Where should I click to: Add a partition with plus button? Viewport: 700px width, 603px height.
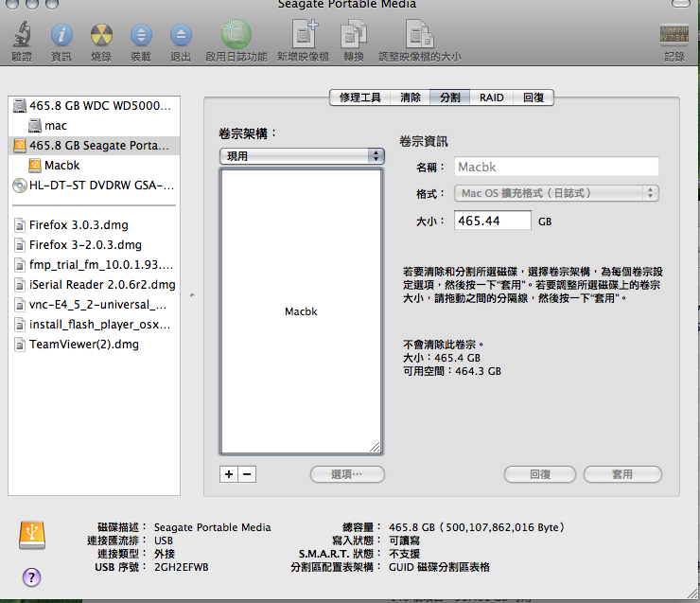[x=229, y=474]
